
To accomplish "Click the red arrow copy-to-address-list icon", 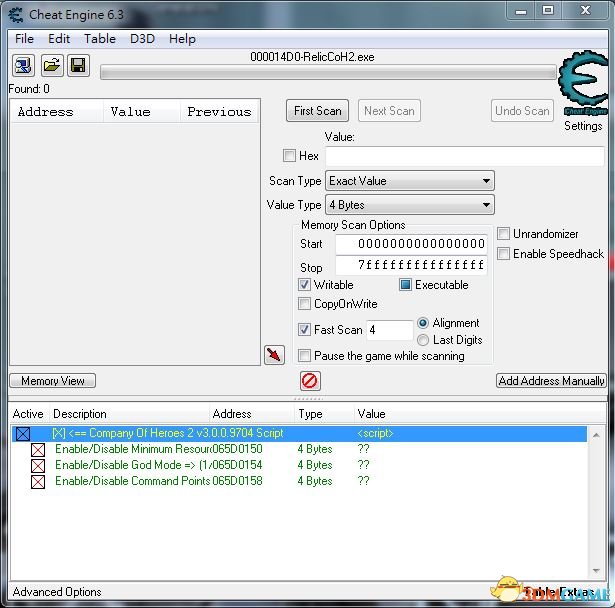I will click(274, 355).
